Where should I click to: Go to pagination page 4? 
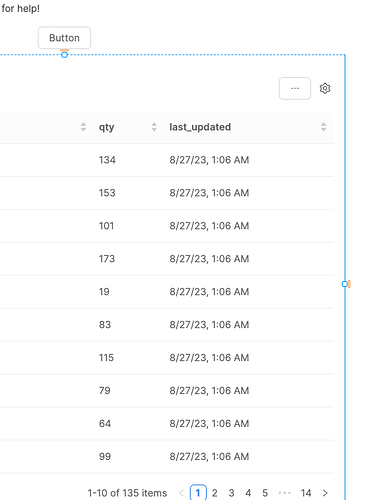pos(248,493)
